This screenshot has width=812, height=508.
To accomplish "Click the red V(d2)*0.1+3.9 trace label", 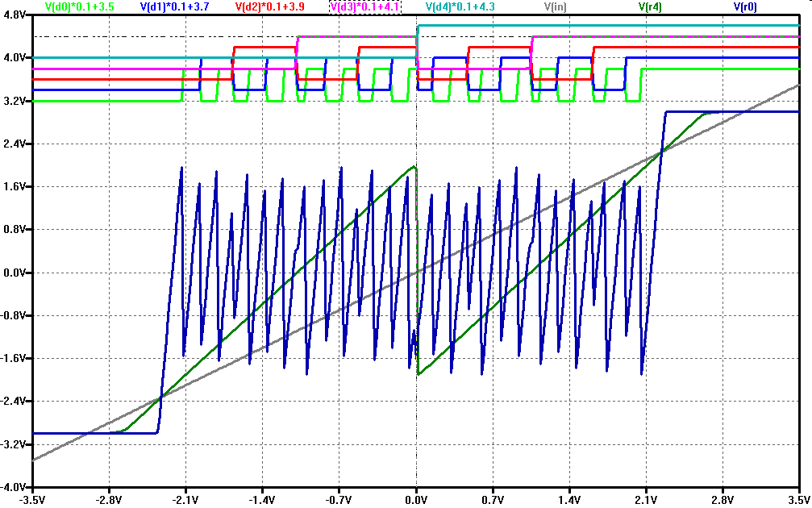I will [x=270, y=6].
